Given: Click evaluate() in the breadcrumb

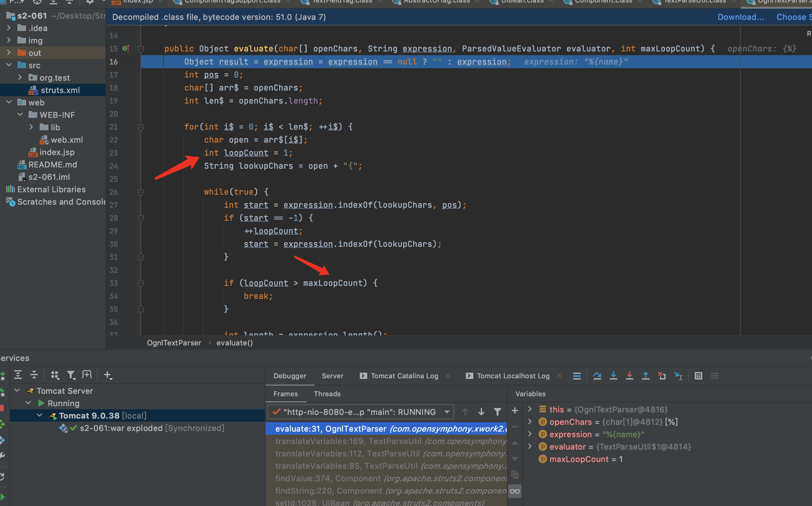Looking at the screenshot, I should coord(234,343).
